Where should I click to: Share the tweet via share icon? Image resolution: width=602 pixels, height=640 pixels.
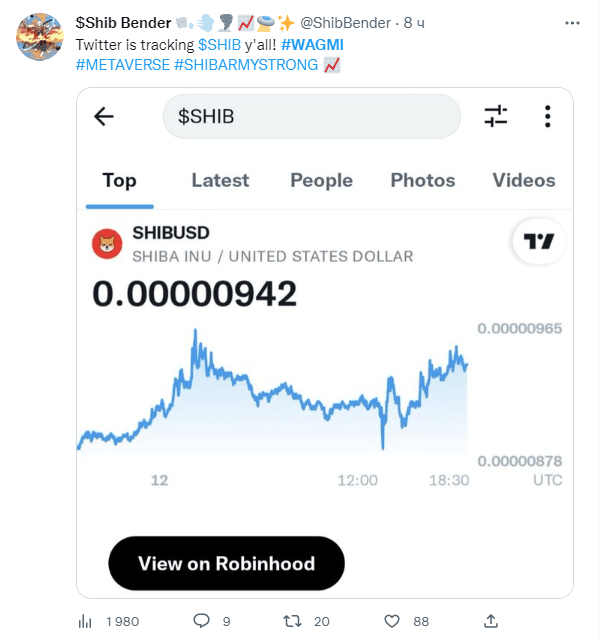click(x=491, y=621)
